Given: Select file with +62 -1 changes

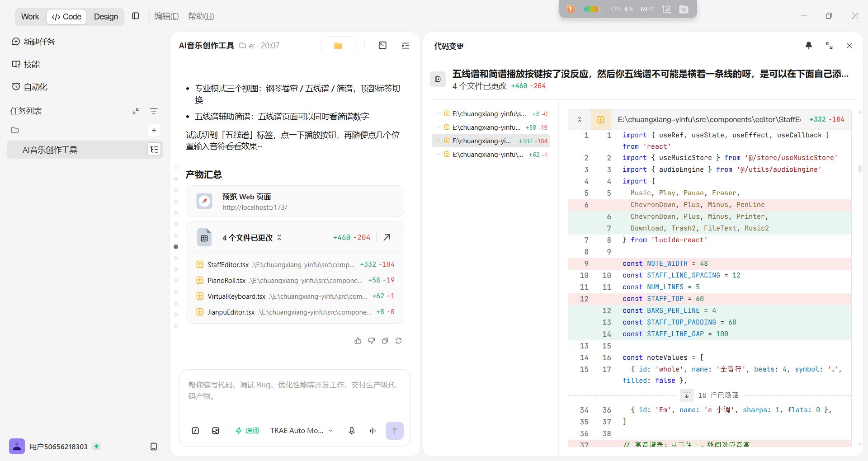Looking at the screenshot, I should pos(491,155).
